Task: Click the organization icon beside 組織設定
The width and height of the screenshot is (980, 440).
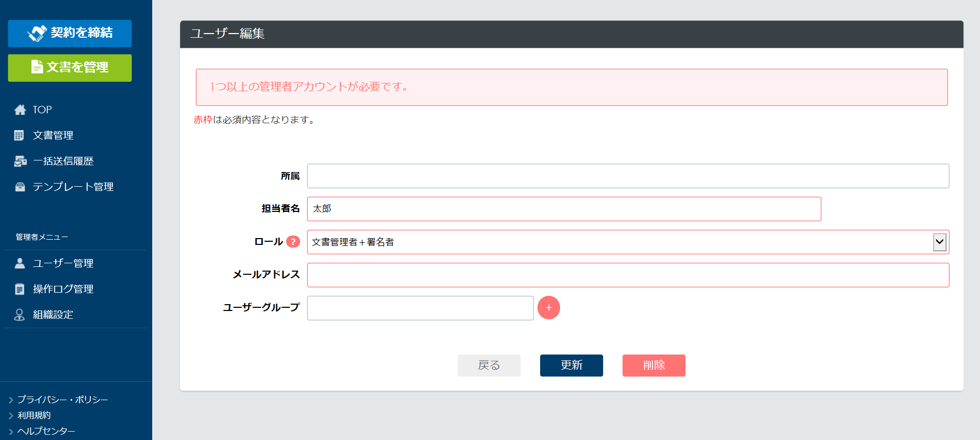Action: 20,315
